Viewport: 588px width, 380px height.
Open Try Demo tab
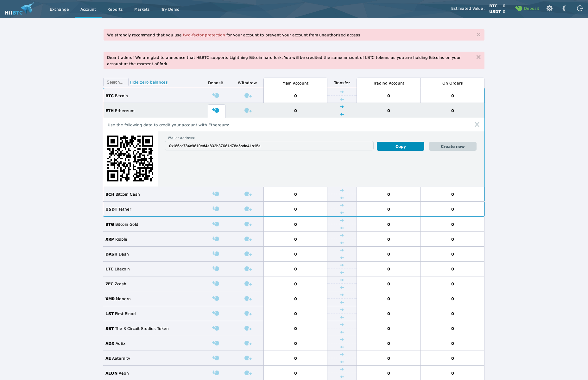(170, 9)
